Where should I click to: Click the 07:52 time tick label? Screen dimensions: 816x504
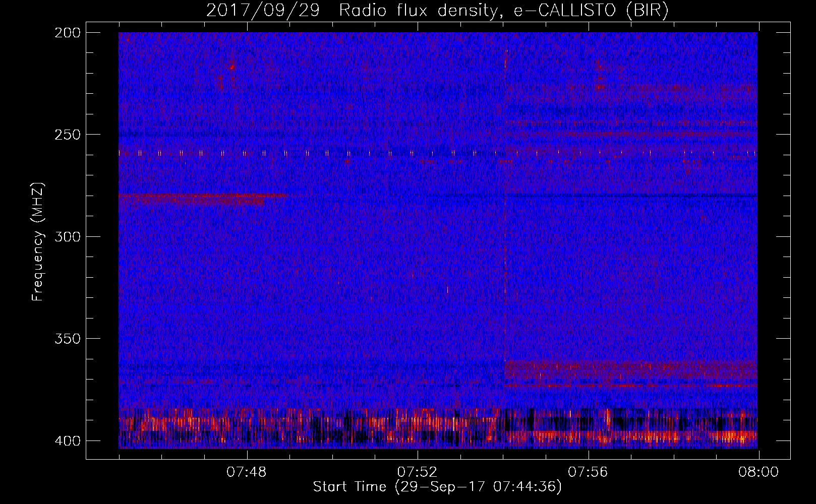coord(417,472)
